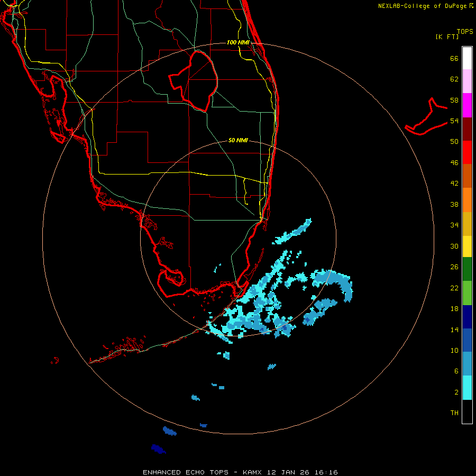Screen dimensions: 476x476
Task: Click the TOPS legend title
Action: click(465, 31)
